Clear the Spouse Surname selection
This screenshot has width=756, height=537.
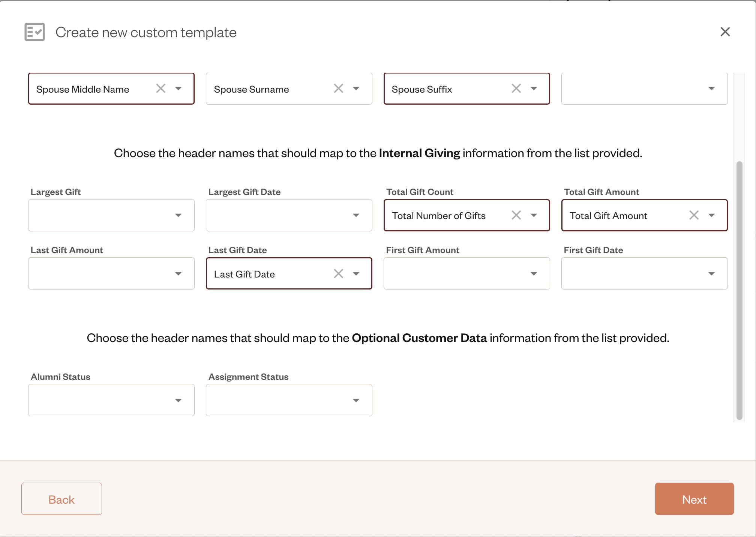coord(339,88)
